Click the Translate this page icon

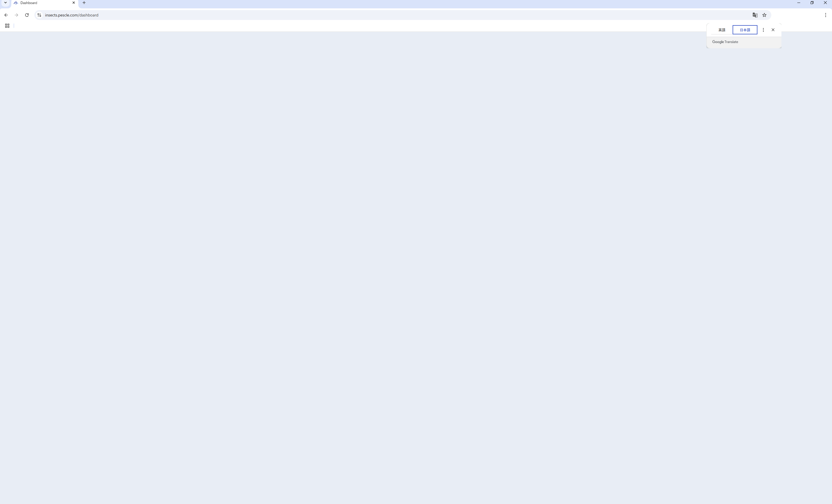755,15
